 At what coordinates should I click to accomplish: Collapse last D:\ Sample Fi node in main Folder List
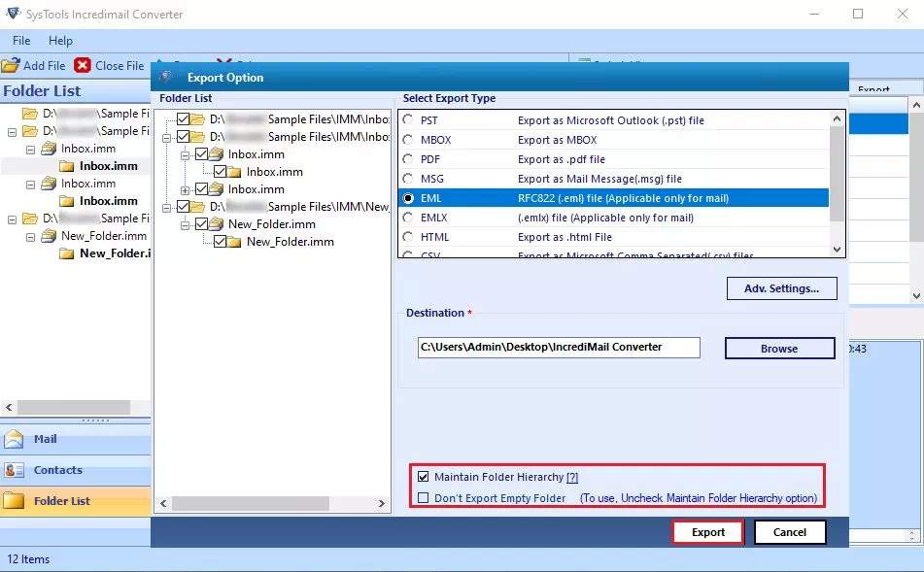click(12, 219)
